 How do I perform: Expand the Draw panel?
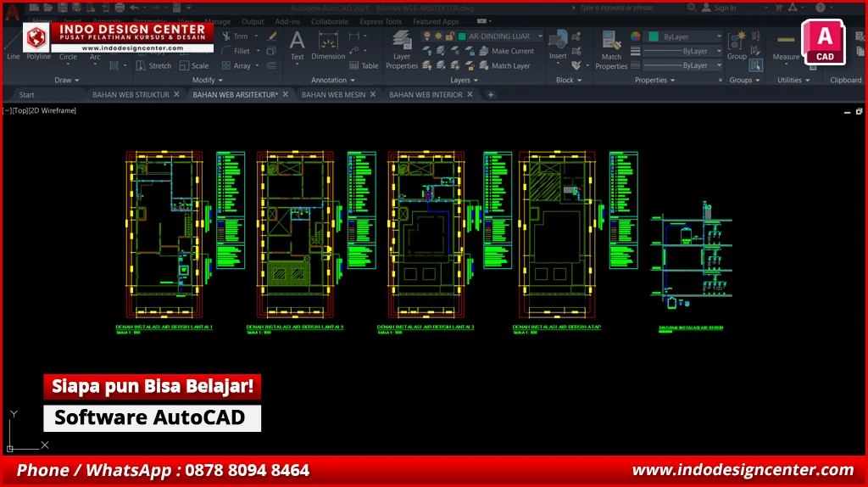(x=66, y=81)
